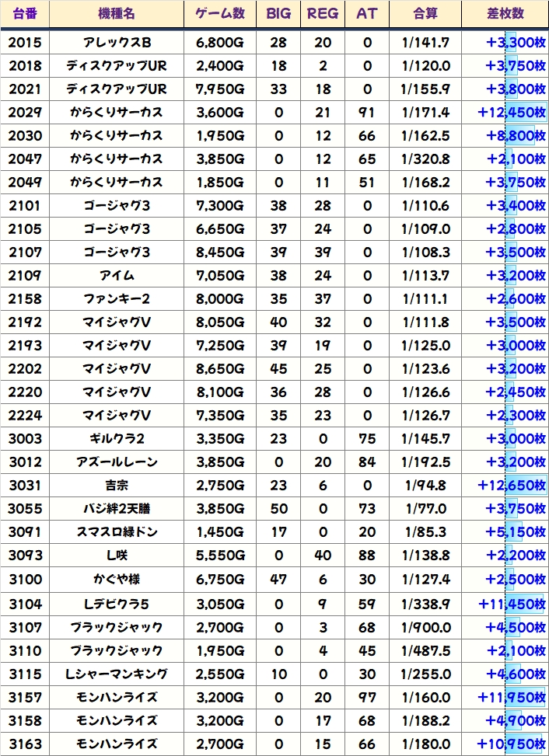This screenshot has height=756, width=549.
Task: Select the アズールレーン machine name
Action: click(x=117, y=462)
